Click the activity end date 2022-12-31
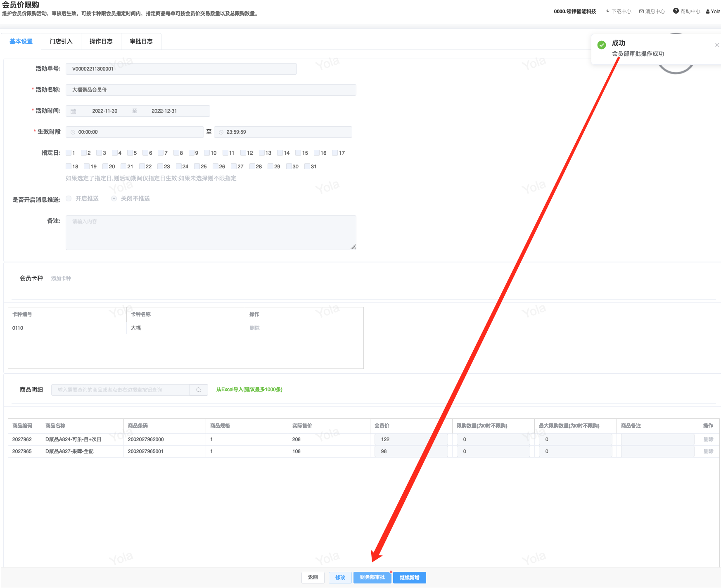Image resolution: width=721 pixels, height=588 pixels. point(164,111)
